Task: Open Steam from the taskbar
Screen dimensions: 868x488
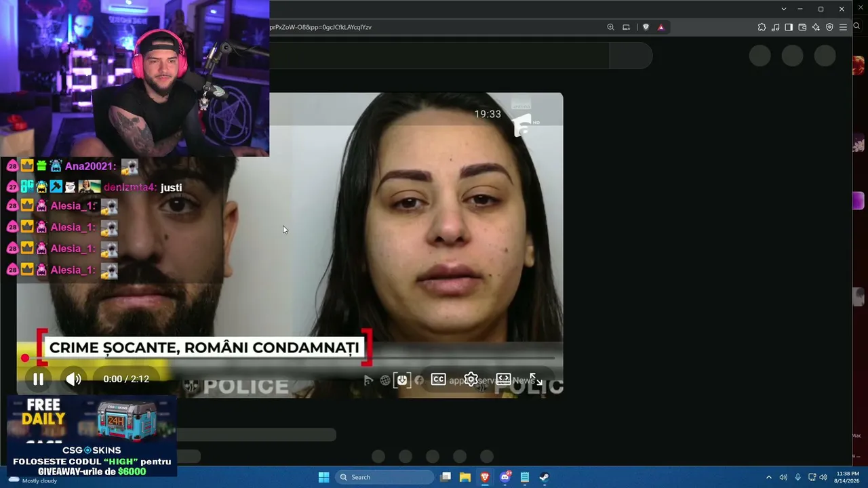Action: (x=545, y=477)
